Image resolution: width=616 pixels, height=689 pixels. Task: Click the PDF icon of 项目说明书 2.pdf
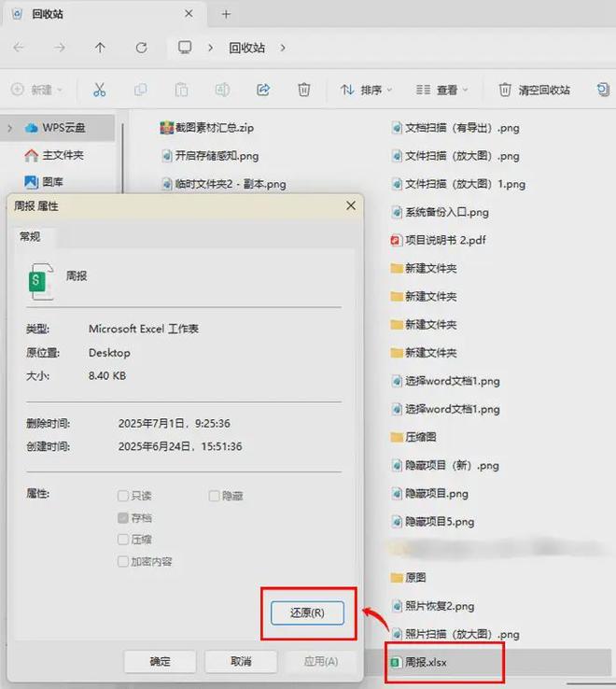coord(397,240)
